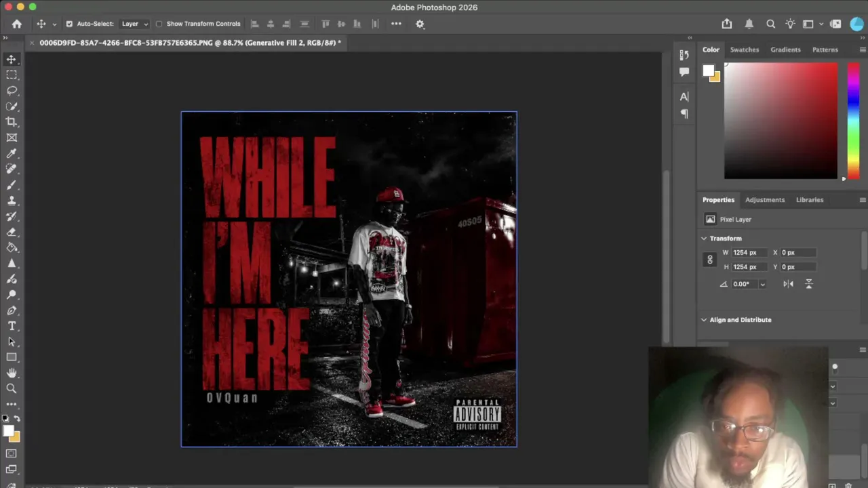Switch to the Patterns tab
Screen dimensions: 868x488
point(825,49)
